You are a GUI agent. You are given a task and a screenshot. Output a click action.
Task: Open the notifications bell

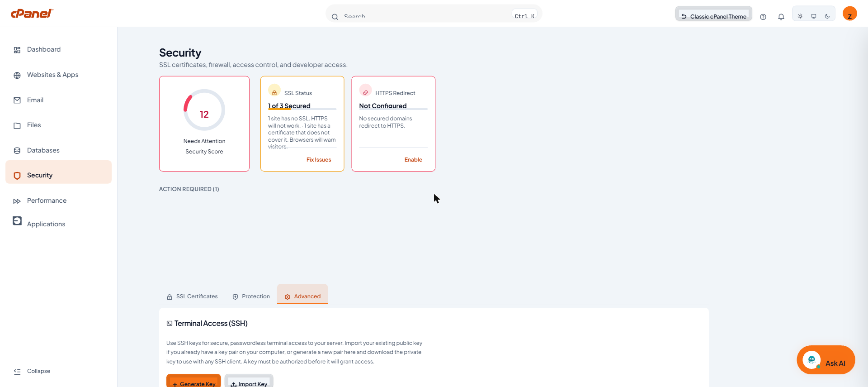pyautogui.click(x=781, y=17)
